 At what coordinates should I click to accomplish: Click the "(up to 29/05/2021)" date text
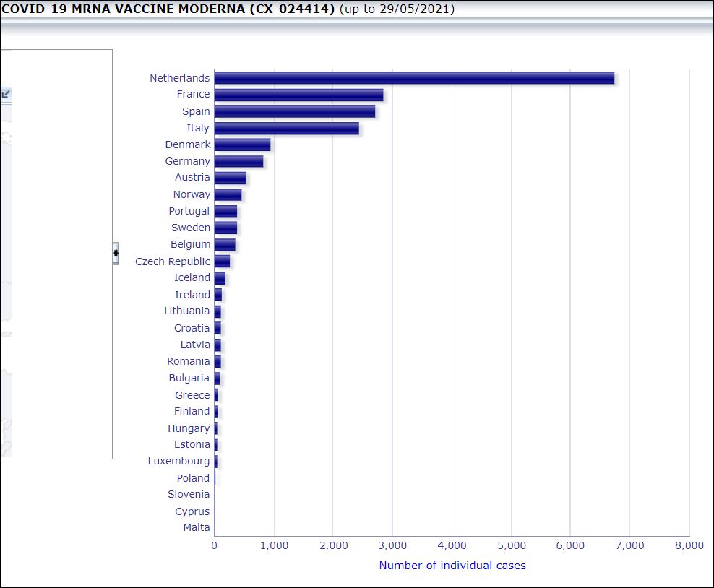point(397,9)
